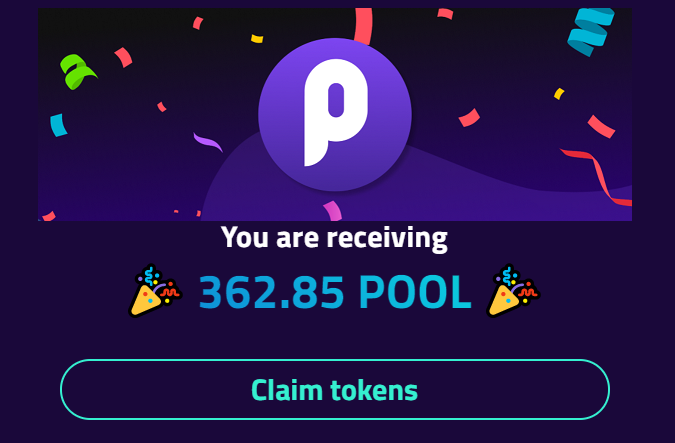675x443 pixels.
Task: Click the purple POOL token logo
Action: [335, 115]
